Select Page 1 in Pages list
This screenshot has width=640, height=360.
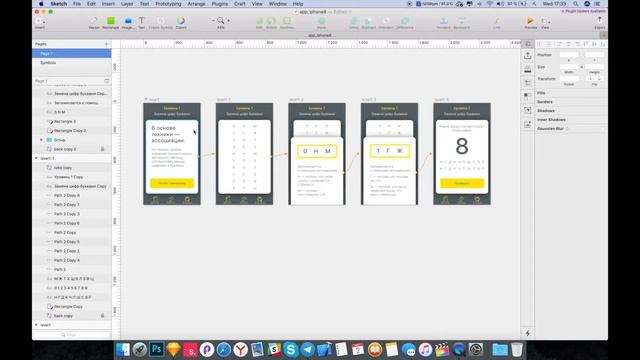tap(71, 53)
